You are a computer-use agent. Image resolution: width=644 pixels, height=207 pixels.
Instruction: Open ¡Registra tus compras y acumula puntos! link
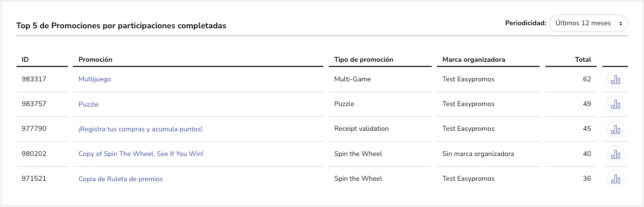[x=140, y=129]
